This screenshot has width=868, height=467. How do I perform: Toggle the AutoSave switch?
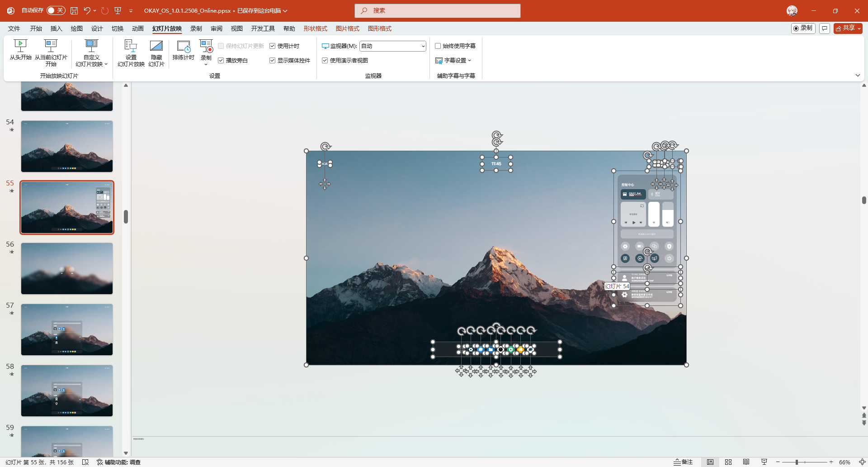click(56, 10)
